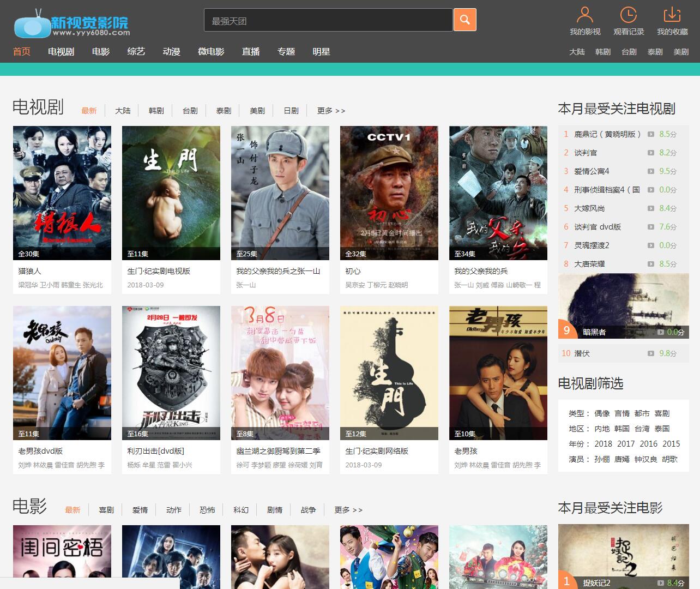Open 专题 navigation menu item
The height and width of the screenshot is (589, 700).
[x=286, y=52]
